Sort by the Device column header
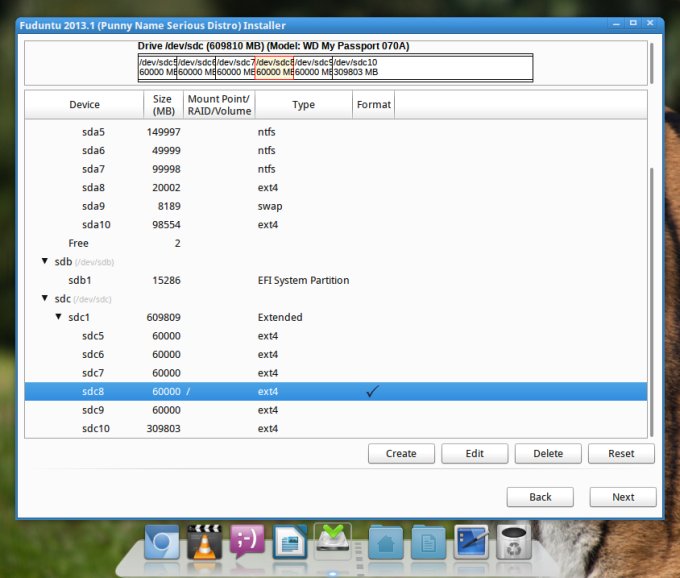This screenshot has width=680, height=578. (x=84, y=104)
